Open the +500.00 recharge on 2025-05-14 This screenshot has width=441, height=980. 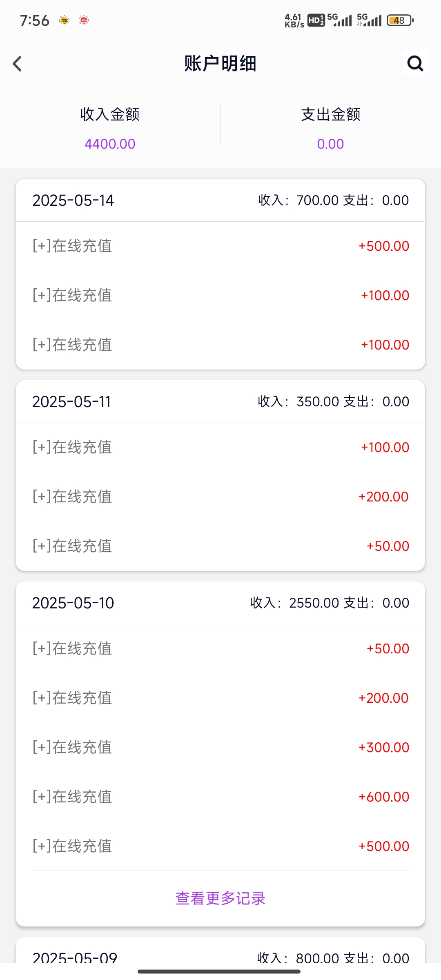click(220, 246)
